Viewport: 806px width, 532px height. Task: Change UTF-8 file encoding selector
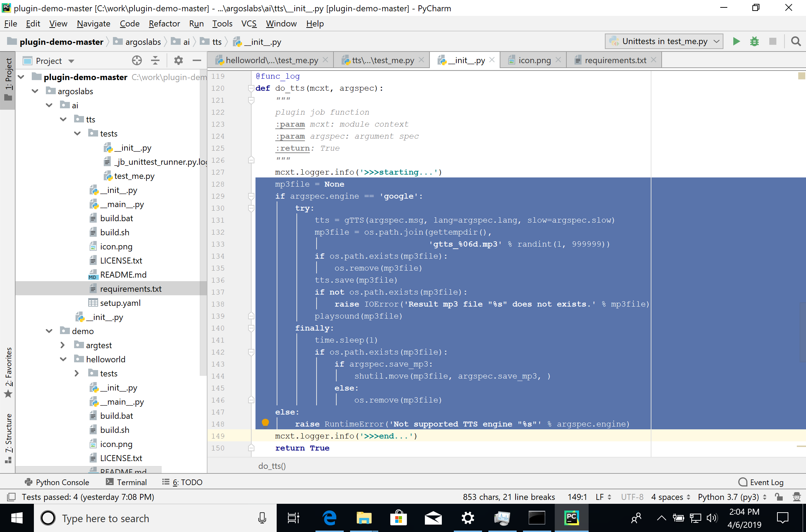click(632, 497)
